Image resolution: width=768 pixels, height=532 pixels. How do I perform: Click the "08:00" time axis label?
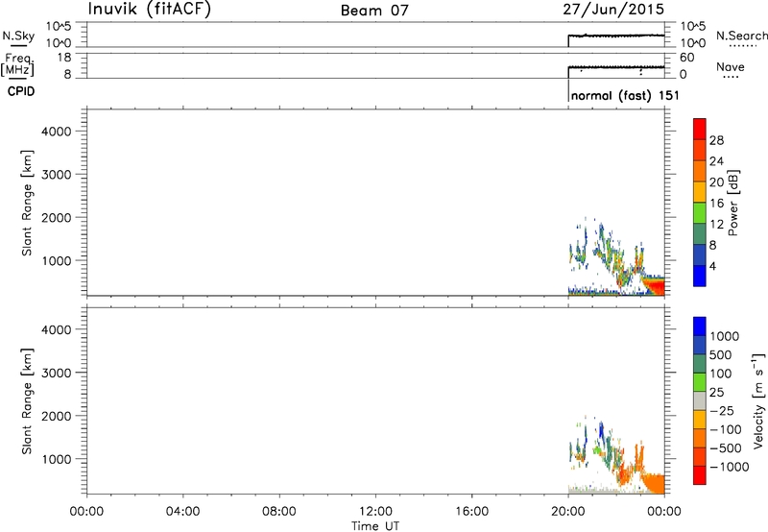pyautogui.click(x=279, y=512)
